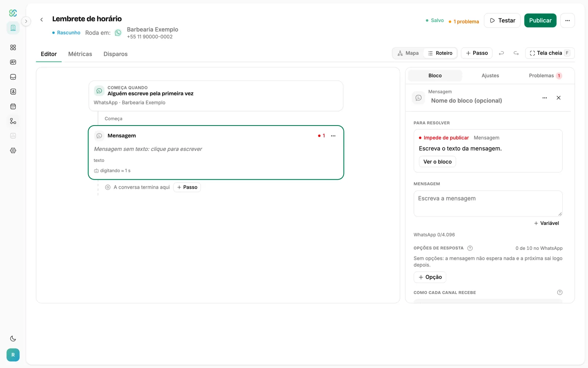
Task: Open the settings gear icon
Action: [13, 151]
